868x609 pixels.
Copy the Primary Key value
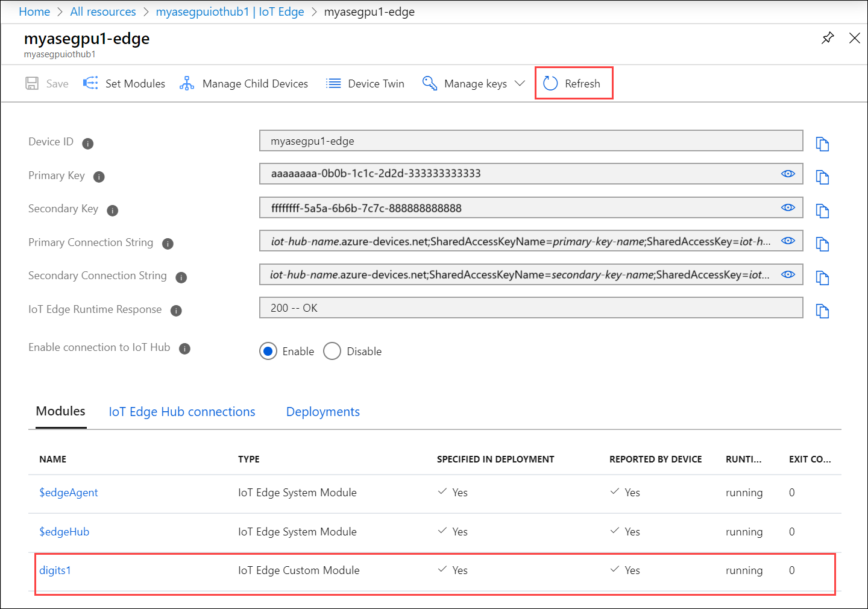click(822, 177)
